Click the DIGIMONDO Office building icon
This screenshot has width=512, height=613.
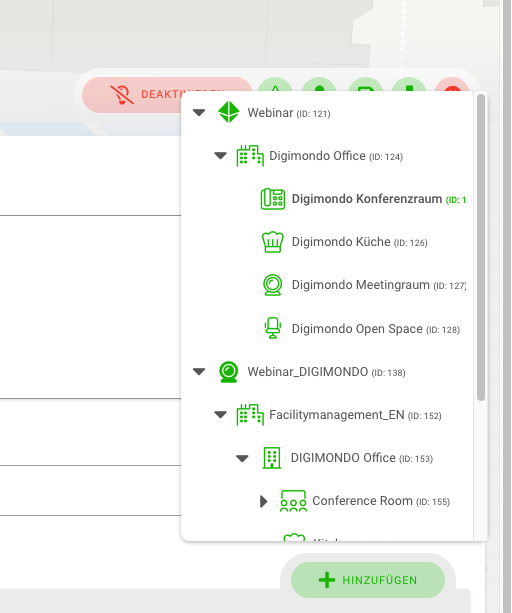point(272,458)
